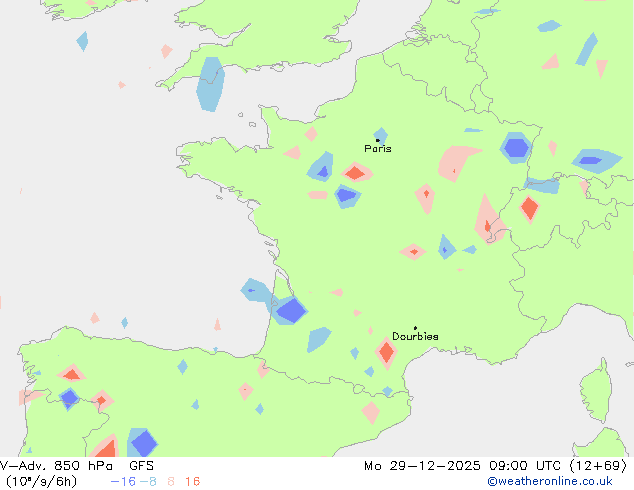Screen dimensions: 634x490
Task: Click the Dourbies dot marker
Action: point(415,328)
